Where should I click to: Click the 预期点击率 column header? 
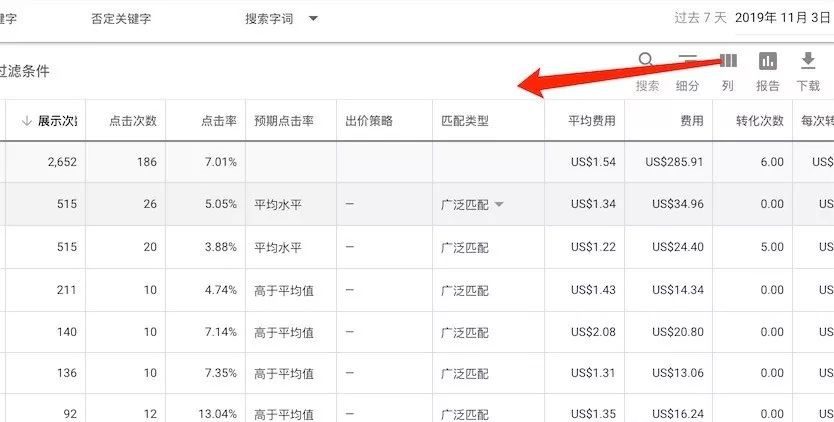(x=284, y=121)
